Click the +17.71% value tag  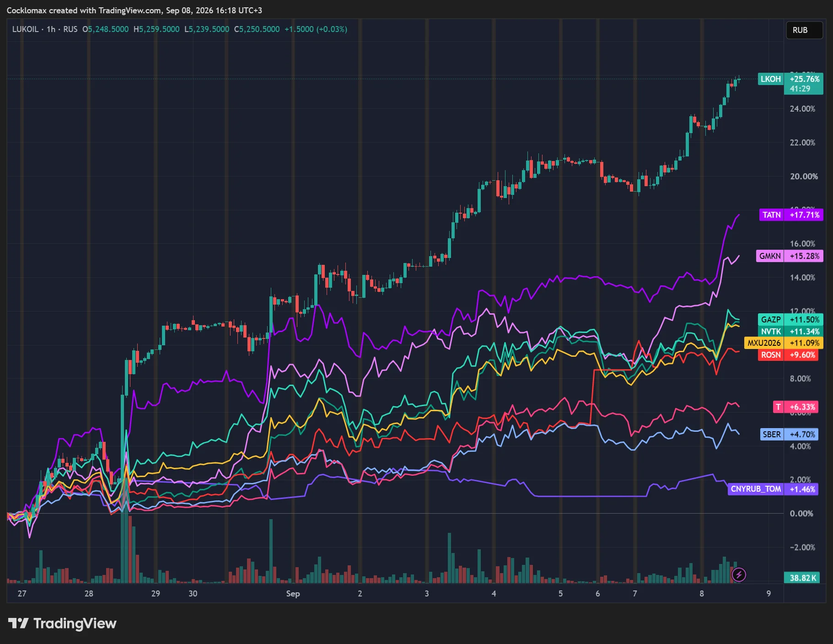point(804,215)
